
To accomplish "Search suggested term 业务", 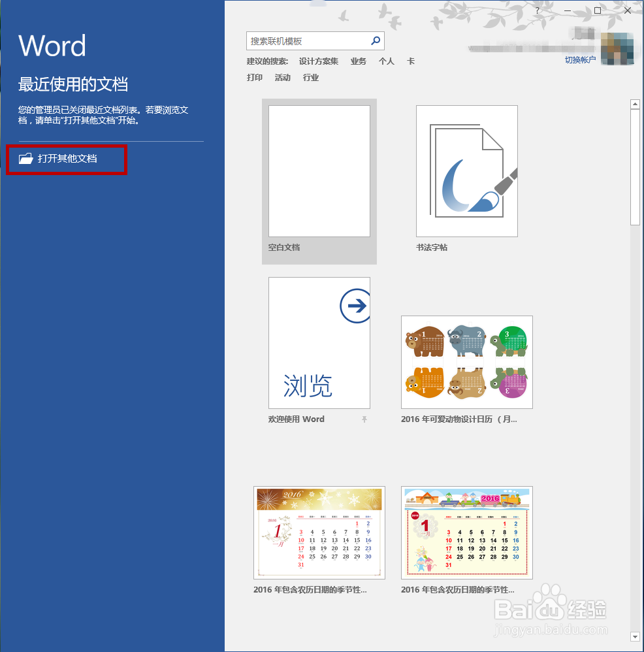I will [359, 61].
